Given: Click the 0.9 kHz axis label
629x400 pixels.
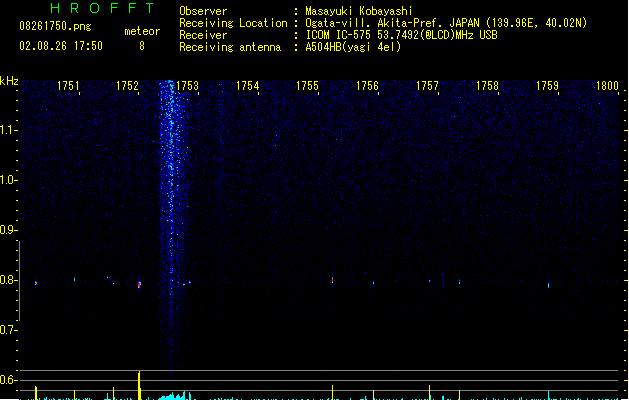Looking at the screenshot, I should tap(8, 229).
